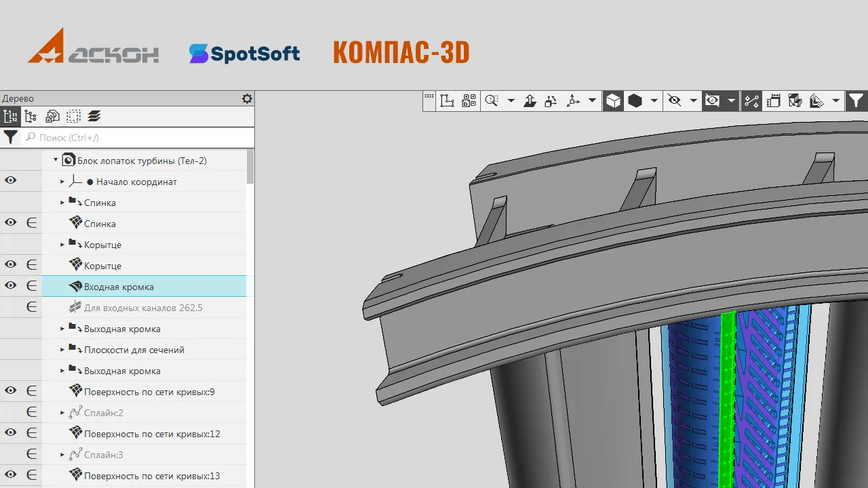Collapse Блок лопаток турбины (Тел-2) node

coord(56,161)
